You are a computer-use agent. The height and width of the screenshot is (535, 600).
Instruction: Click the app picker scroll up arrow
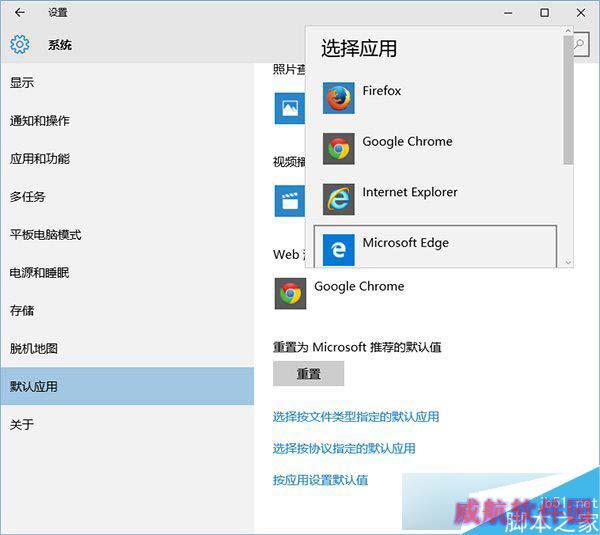[568, 31]
